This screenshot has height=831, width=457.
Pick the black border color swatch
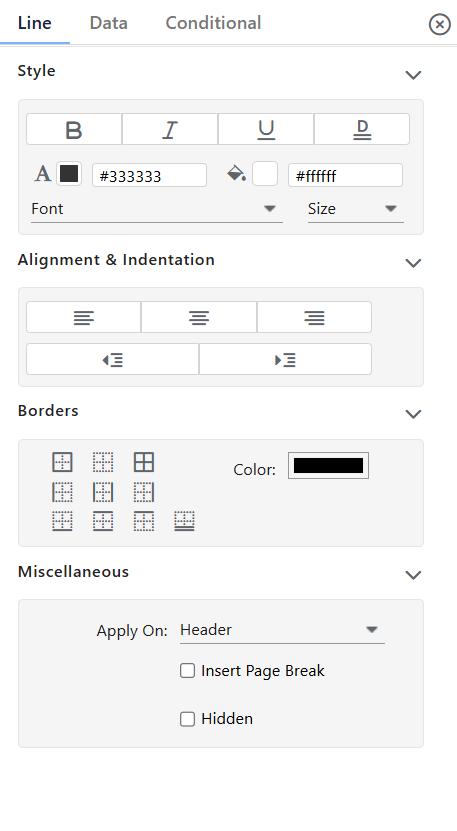click(328, 466)
